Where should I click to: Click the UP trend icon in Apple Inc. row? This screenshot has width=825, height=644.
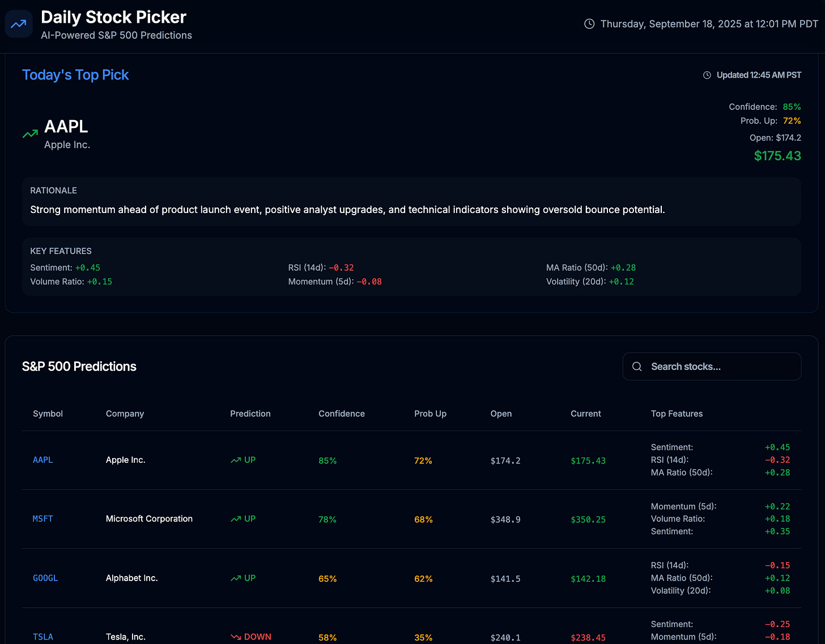(x=236, y=460)
